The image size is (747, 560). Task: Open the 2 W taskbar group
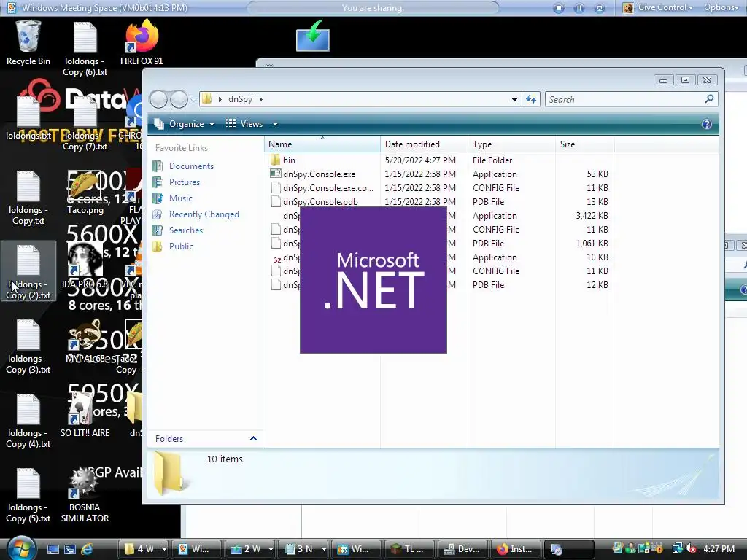coord(250,549)
